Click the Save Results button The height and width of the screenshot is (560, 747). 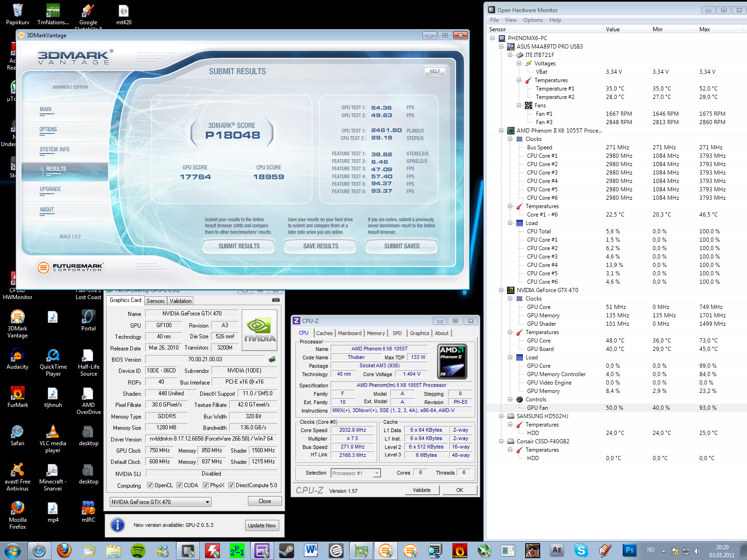pyautogui.click(x=321, y=246)
